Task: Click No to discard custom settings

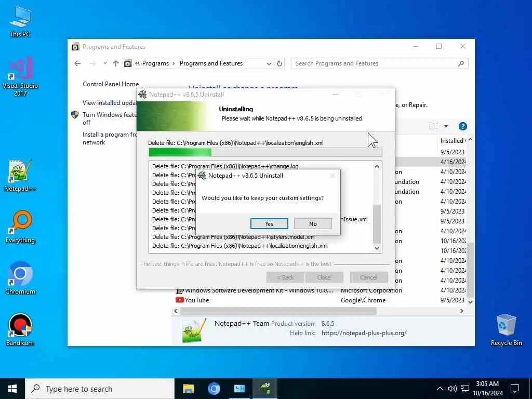Action: click(313, 223)
